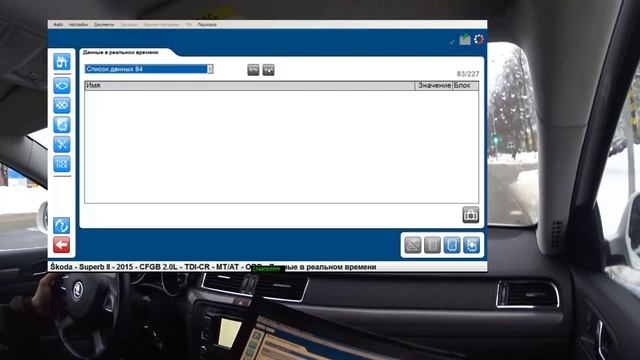640x360 pixels.
Task: Open the greyed 'Внешние программы' menu
Action: [x=161, y=25]
